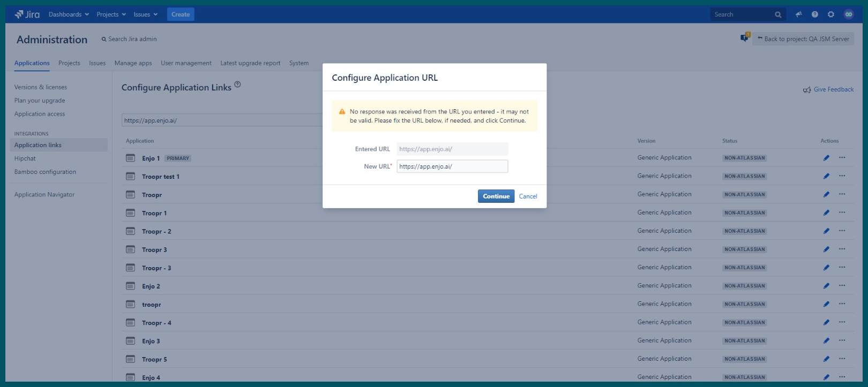Viewport: 868px width, 387px height.
Task: Open more actions for Troopr - 3
Action: 842,267
